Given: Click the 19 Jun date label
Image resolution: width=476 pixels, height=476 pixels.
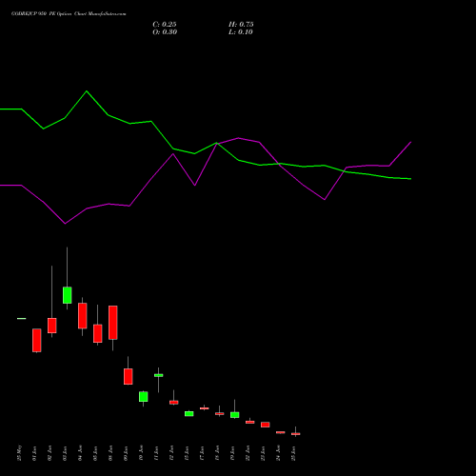Looking at the screenshot, I should [232, 453].
